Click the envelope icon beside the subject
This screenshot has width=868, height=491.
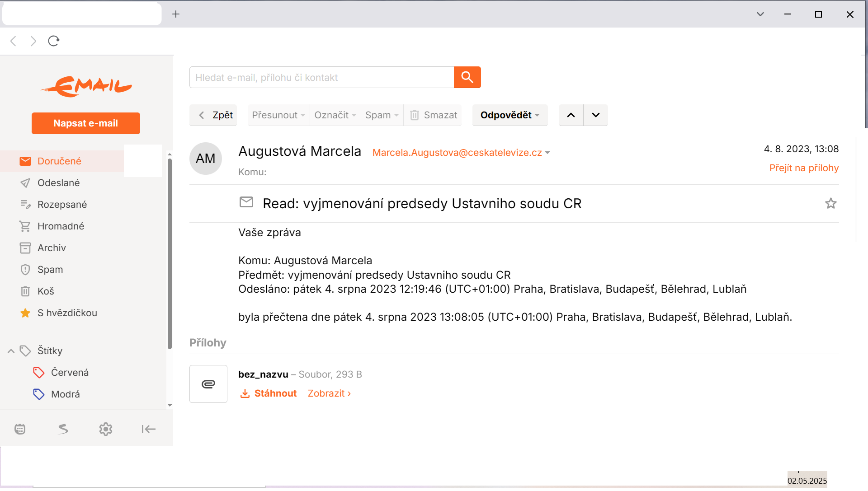246,202
